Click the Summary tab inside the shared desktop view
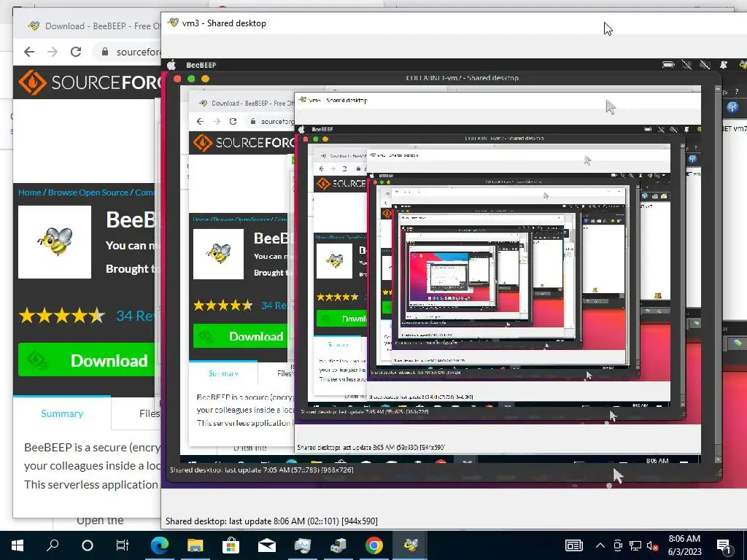This screenshot has width=747, height=560. (223, 374)
